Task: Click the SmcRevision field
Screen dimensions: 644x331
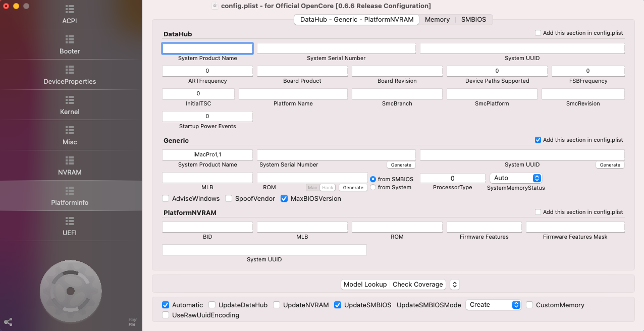Action: (x=583, y=94)
